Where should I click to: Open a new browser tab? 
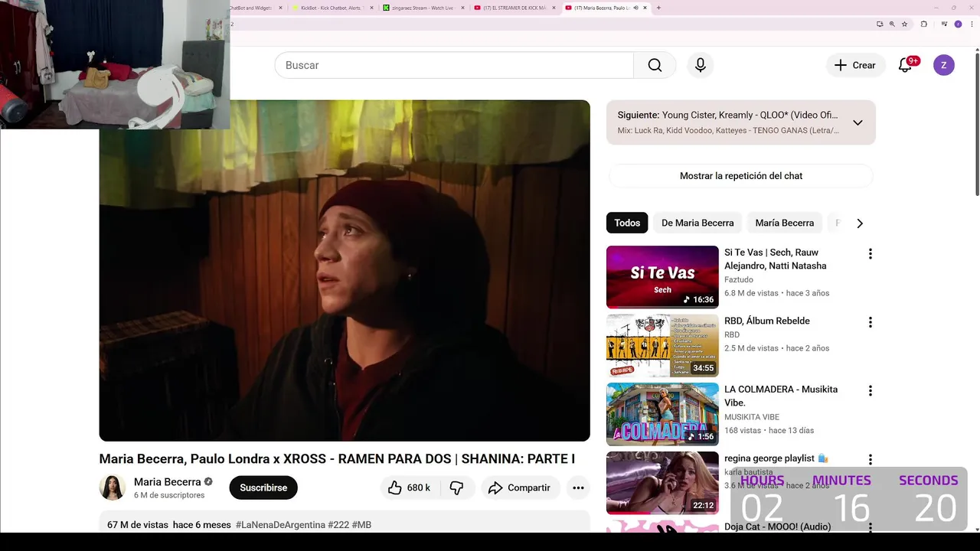point(658,8)
